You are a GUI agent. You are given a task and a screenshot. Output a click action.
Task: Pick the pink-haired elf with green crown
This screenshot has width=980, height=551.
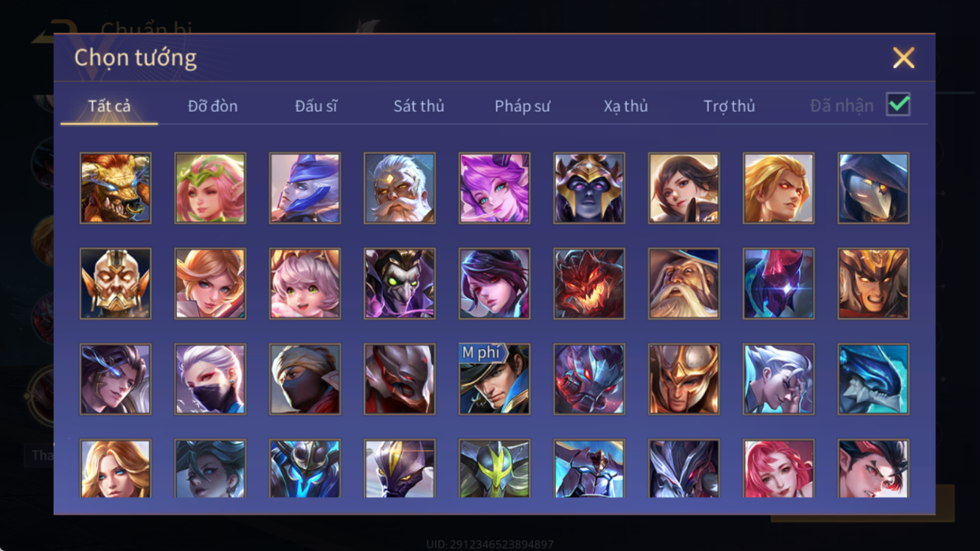(x=210, y=188)
